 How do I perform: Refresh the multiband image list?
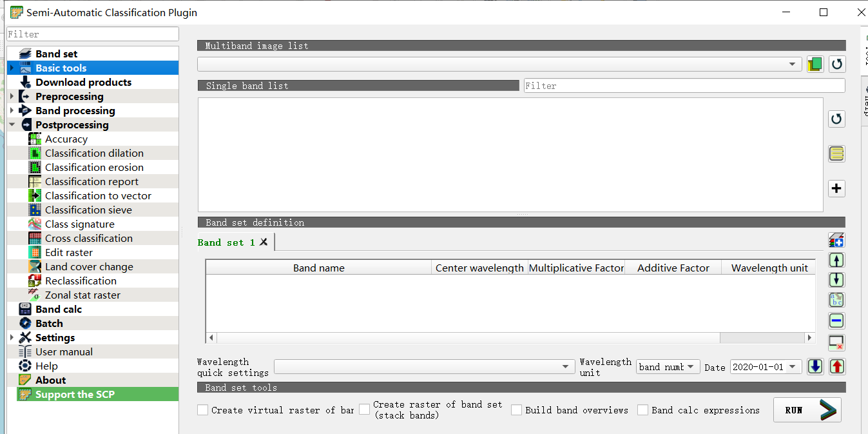(x=836, y=64)
